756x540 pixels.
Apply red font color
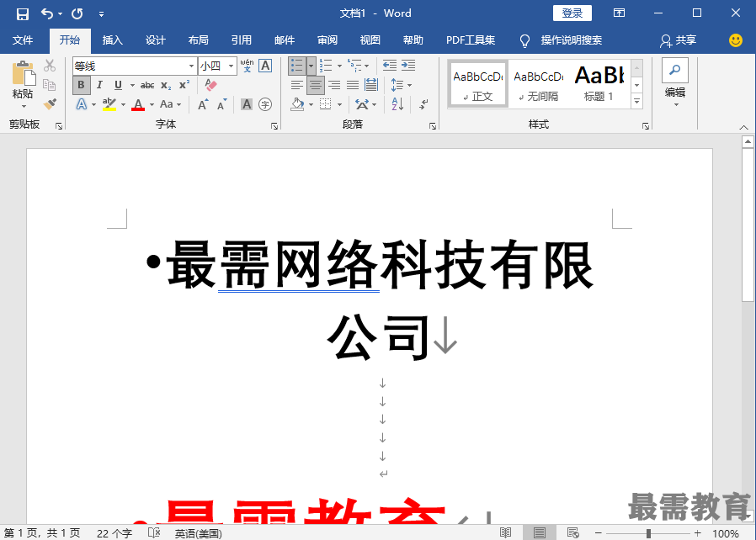click(138, 104)
